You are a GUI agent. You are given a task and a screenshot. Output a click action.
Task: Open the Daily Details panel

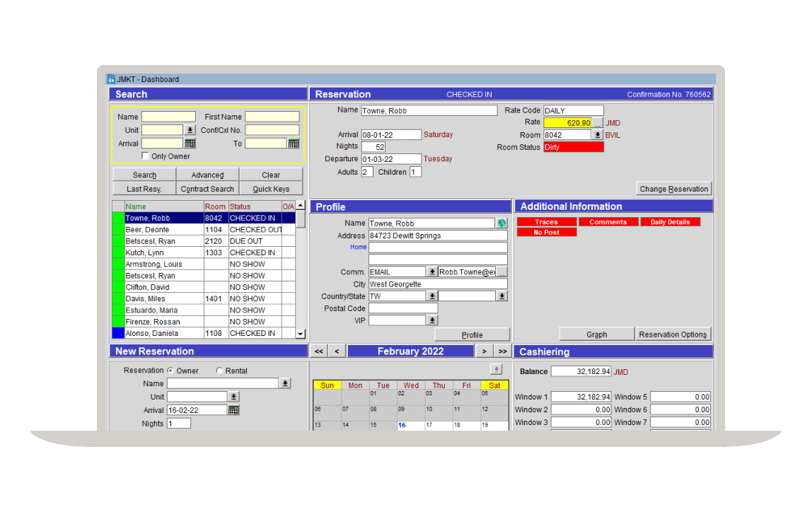670,221
